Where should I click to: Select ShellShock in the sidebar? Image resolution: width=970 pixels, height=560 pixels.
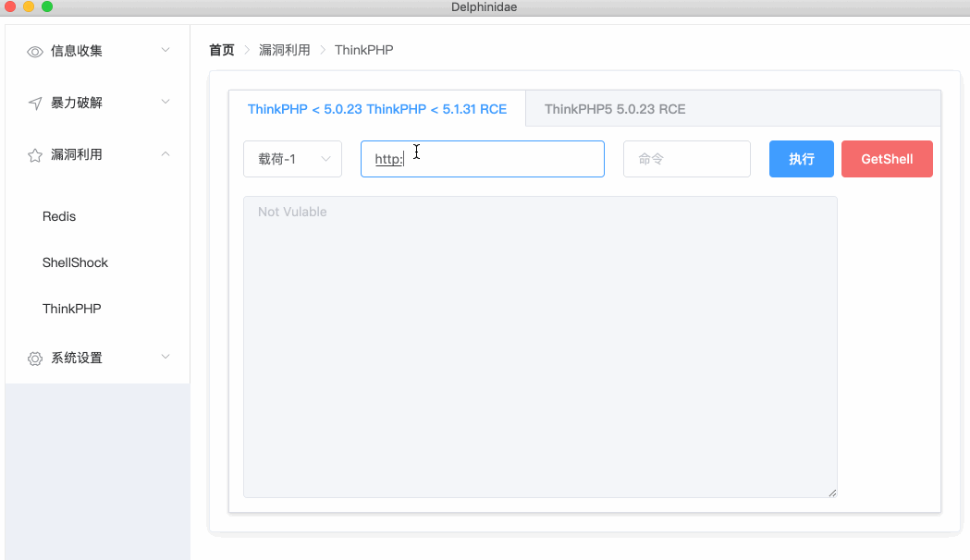[75, 262]
